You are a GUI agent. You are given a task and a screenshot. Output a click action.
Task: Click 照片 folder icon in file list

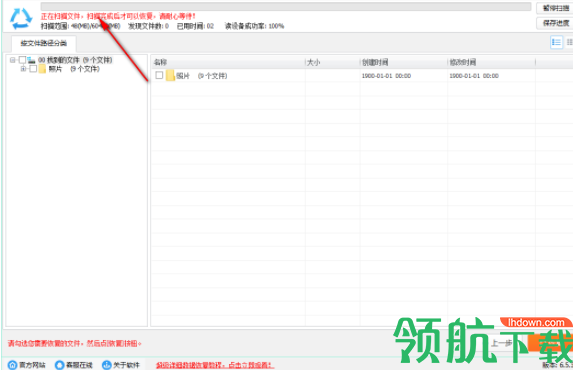(x=170, y=76)
